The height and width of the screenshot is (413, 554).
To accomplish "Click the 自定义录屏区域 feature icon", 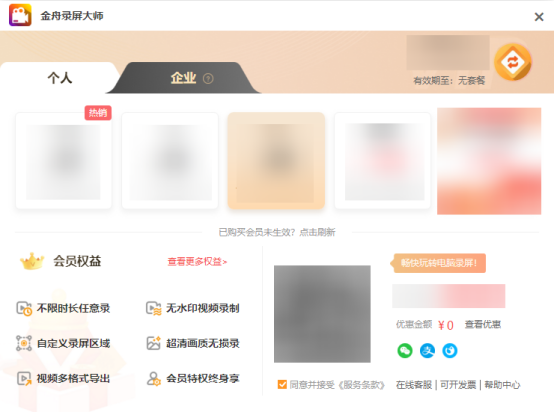I will coord(24,343).
